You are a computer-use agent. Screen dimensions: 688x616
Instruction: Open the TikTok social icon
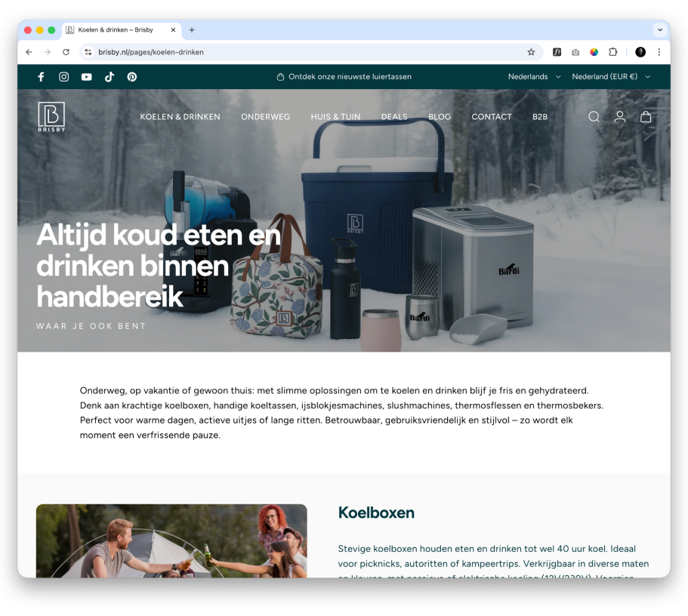(110, 77)
